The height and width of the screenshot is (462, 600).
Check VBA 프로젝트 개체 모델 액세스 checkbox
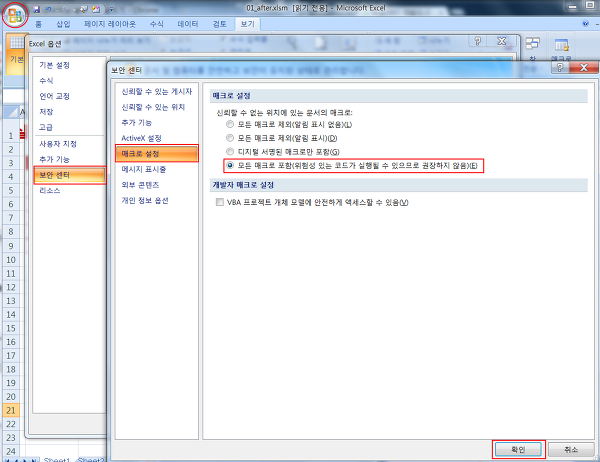220,202
